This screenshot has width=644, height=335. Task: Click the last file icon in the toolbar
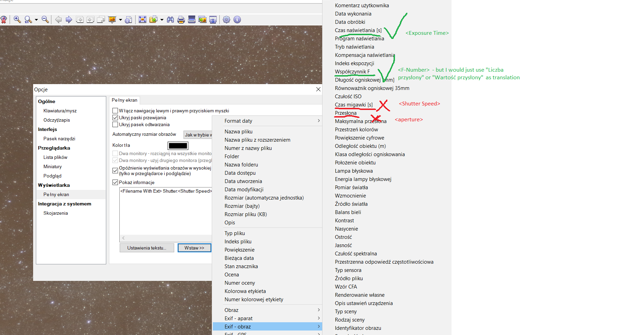point(90,20)
